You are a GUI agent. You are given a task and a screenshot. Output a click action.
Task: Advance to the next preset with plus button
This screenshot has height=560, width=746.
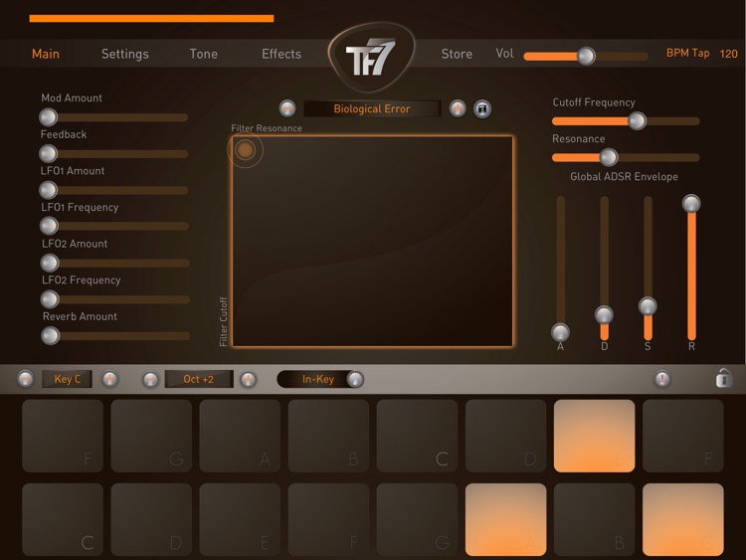458,108
